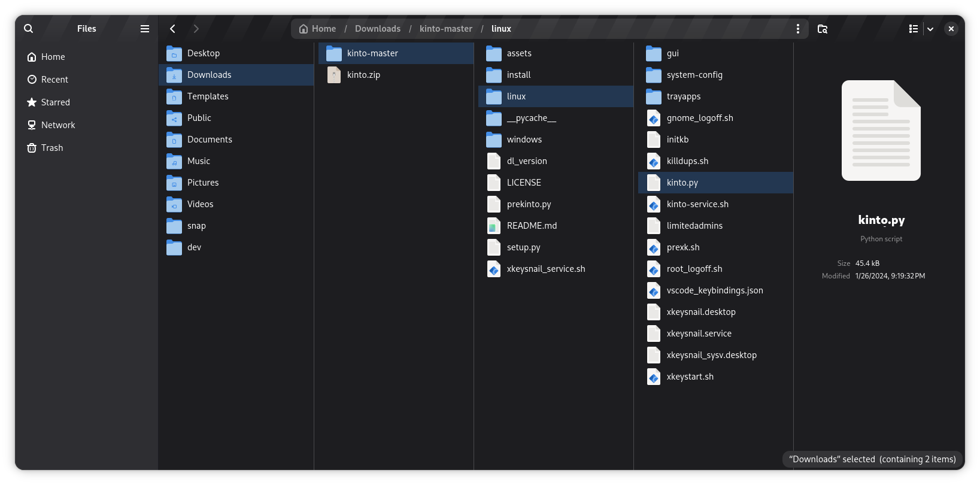
Task: Go forward with the right arrow
Action: 196,29
